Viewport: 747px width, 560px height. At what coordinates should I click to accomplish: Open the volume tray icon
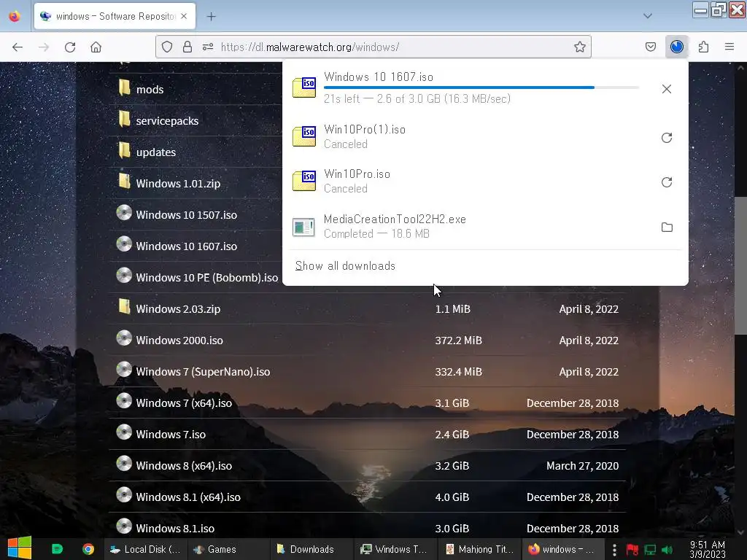pyautogui.click(x=667, y=550)
